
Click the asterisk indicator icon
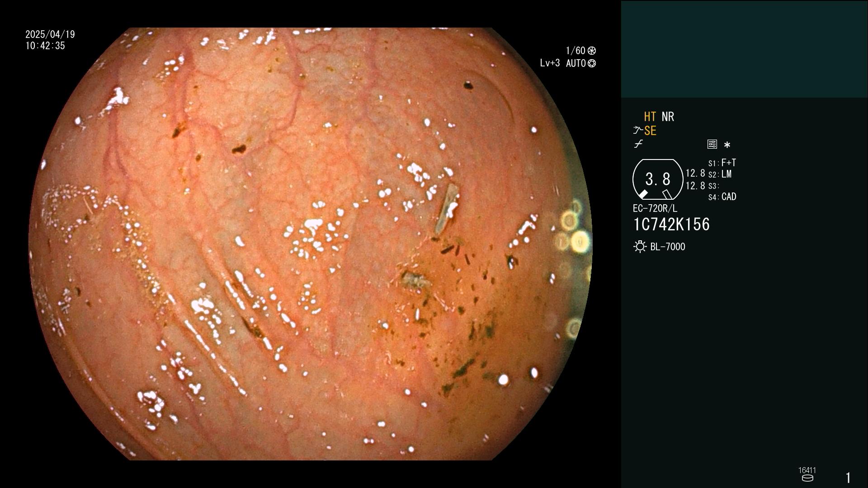point(727,145)
